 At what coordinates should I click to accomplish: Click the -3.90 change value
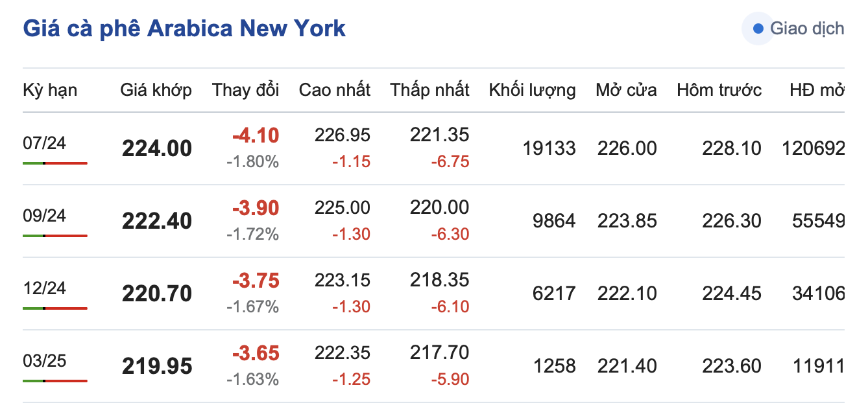[x=256, y=208]
